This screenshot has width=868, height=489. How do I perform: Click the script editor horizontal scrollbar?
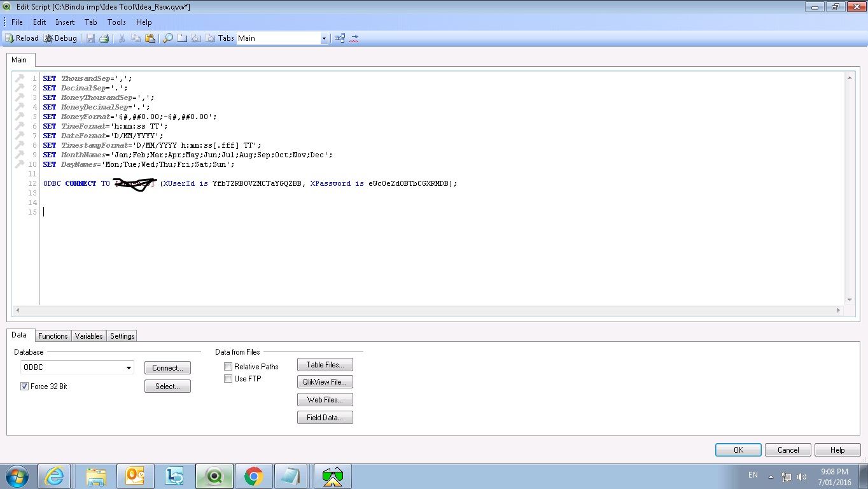tap(428, 310)
